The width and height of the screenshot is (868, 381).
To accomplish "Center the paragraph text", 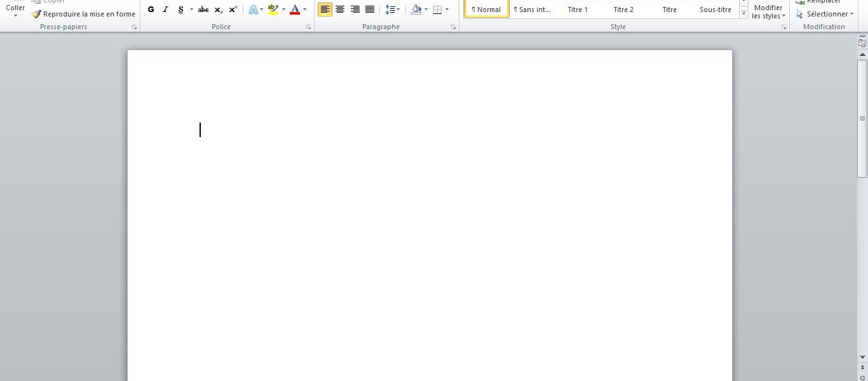I will (x=340, y=10).
